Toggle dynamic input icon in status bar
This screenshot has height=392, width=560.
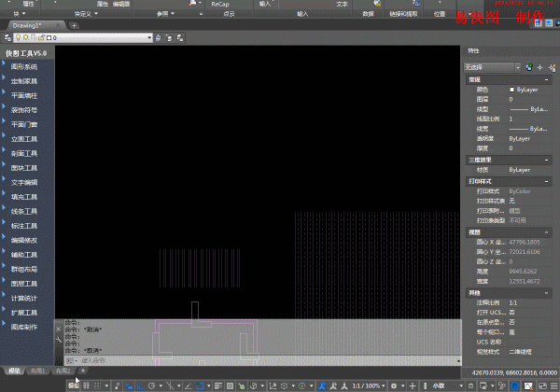coord(129,385)
